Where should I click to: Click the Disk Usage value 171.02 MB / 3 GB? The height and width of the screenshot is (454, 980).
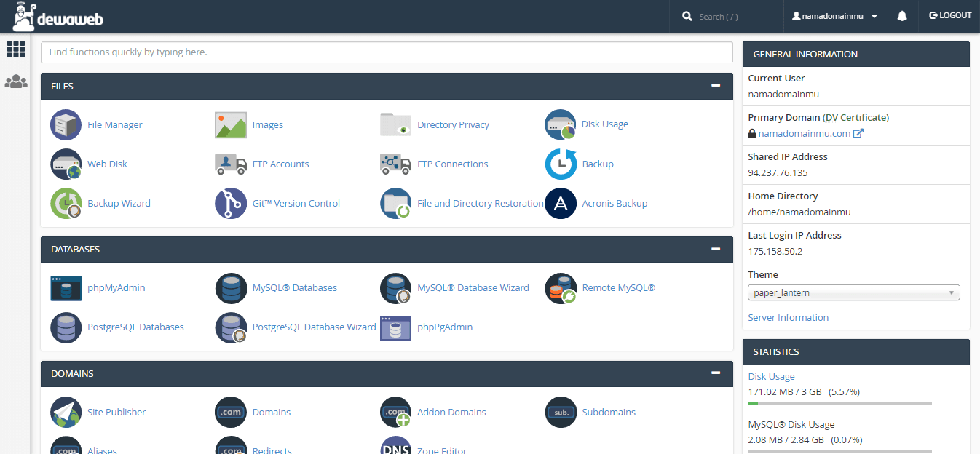click(785, 391)
